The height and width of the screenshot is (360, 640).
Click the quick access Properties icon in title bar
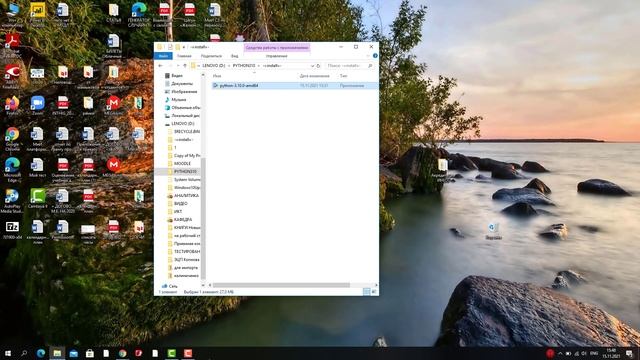tap(170, 47)
